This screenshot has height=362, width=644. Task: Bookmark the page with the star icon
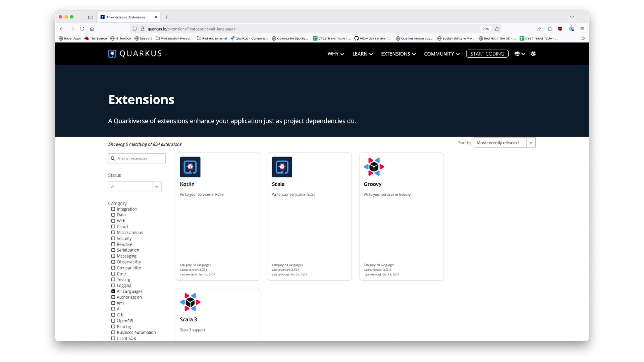point(497,29)
